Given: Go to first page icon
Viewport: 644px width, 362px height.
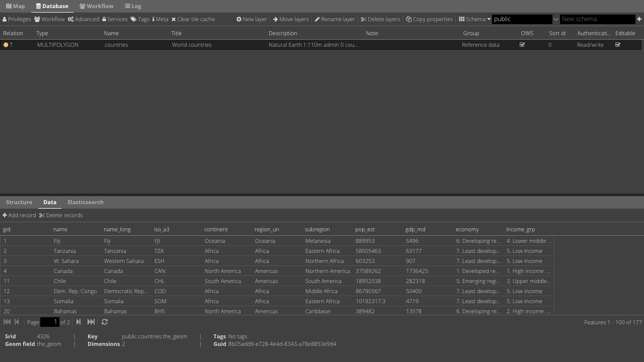Looking at the screenshot, I should click(x=7, y=322).
